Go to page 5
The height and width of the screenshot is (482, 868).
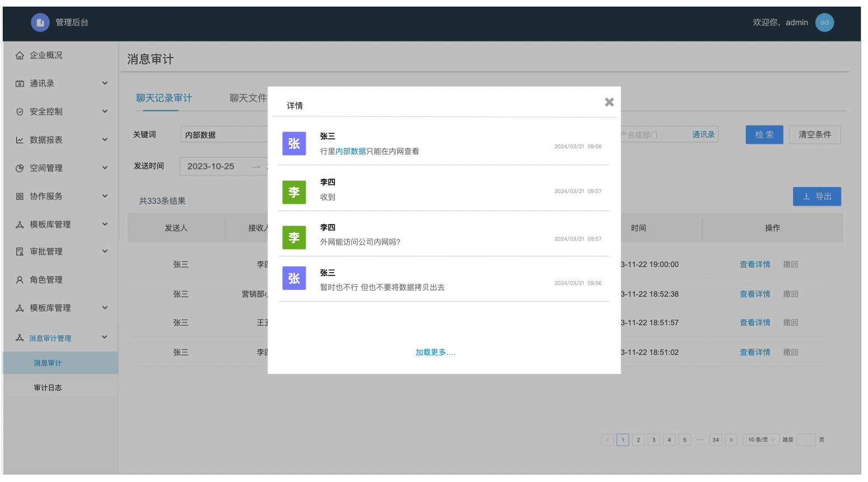(x=684, y=440)
